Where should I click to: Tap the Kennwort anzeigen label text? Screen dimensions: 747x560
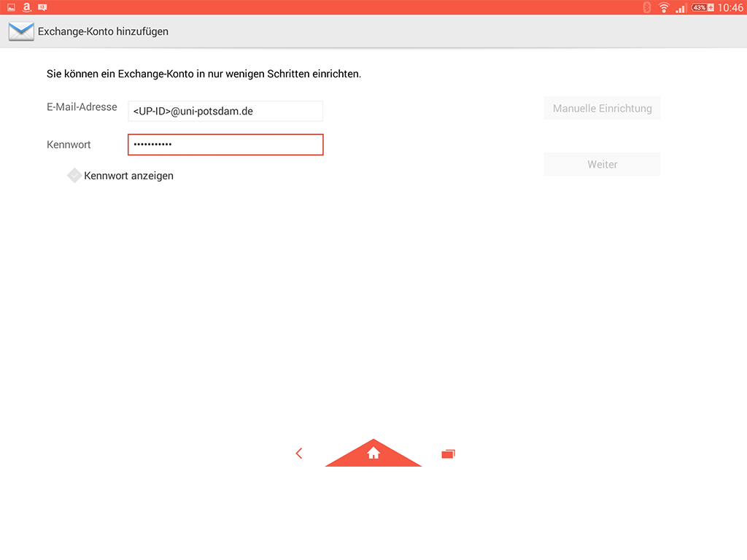point(129,176)
